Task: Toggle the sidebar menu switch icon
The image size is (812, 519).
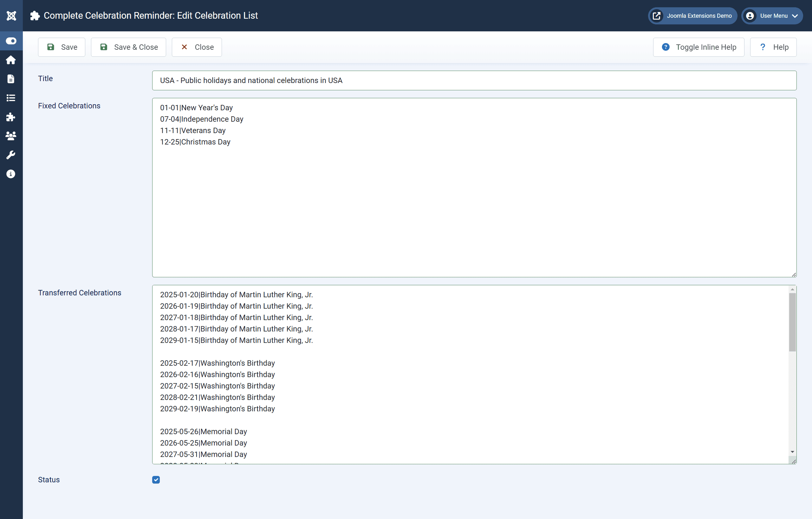Action: point(11,41)
